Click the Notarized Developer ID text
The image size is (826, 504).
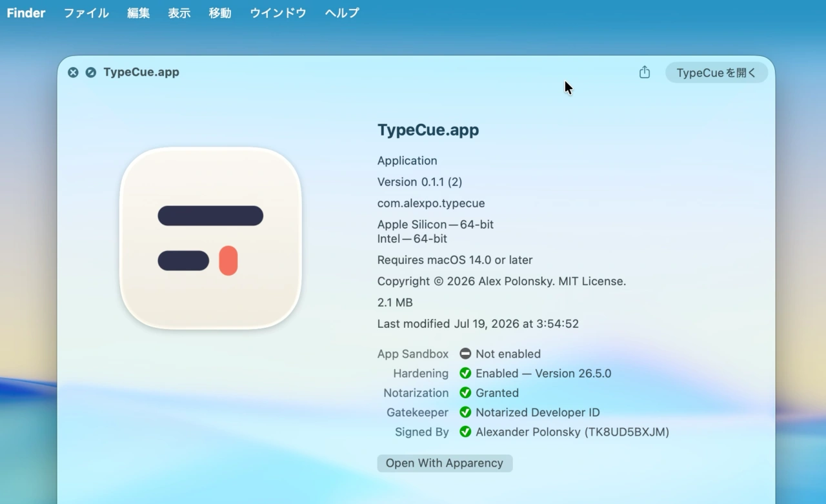coord(538,412)
